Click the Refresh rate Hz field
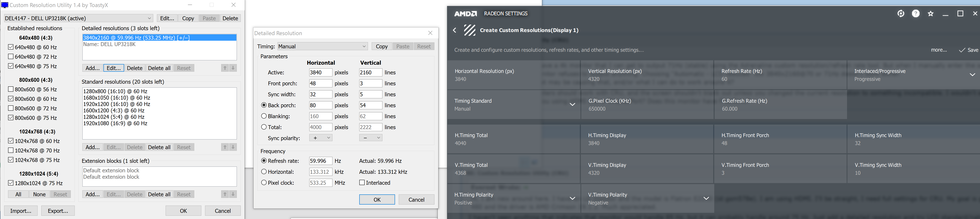This screenshot has height=219, width=980. [321, 161]
